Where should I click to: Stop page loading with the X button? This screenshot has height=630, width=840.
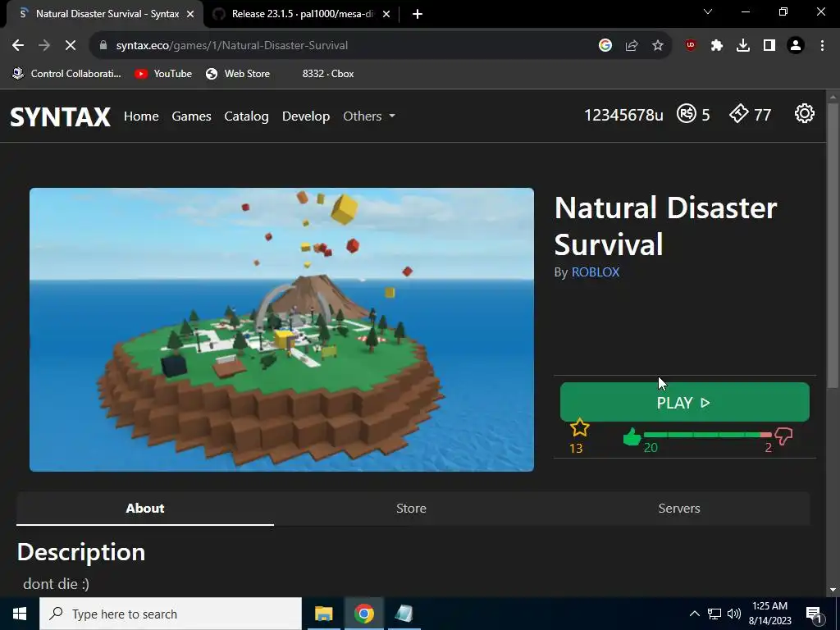[x=71, y=46]
